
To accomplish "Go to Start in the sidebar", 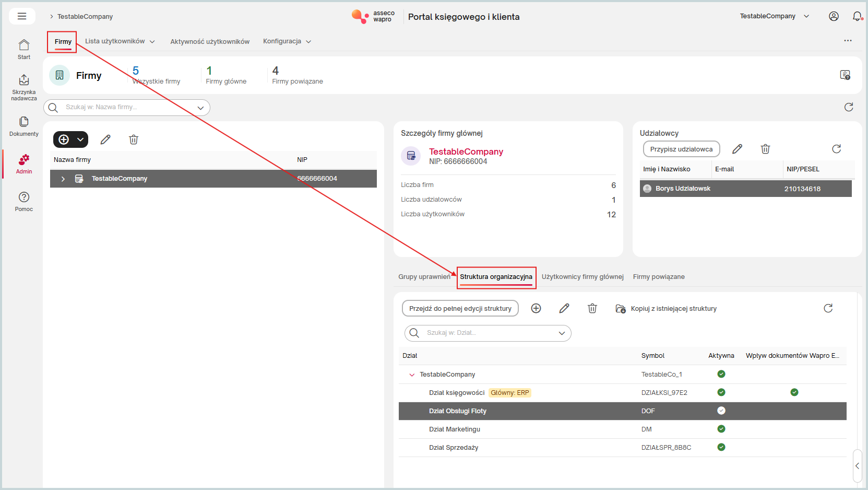I will click(x=24, y=50).
